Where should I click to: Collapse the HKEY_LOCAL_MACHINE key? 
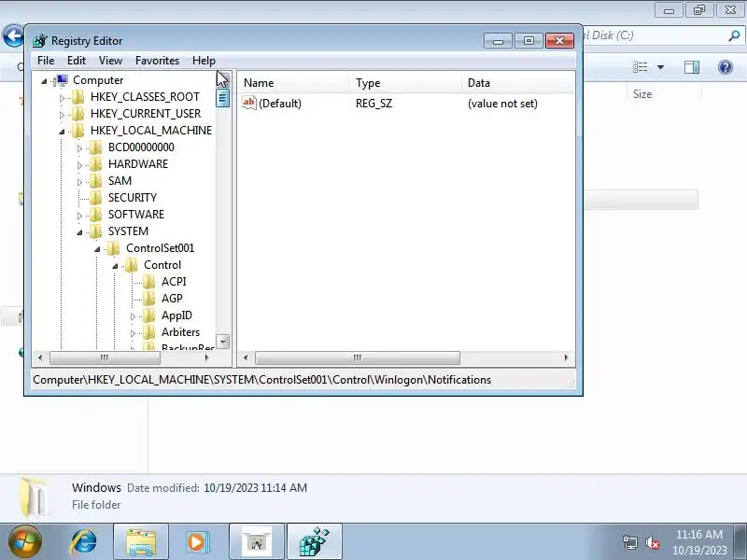(62, 132)
